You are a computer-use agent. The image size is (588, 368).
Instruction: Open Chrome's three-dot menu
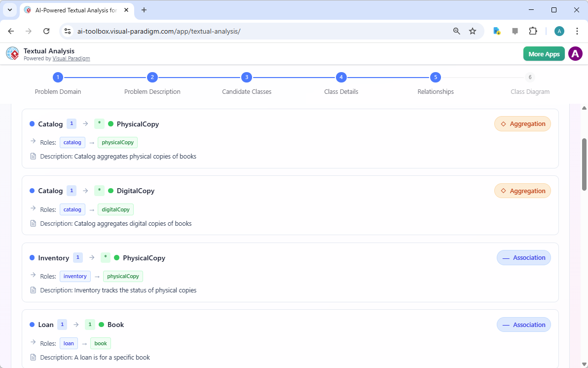[577, 31]
